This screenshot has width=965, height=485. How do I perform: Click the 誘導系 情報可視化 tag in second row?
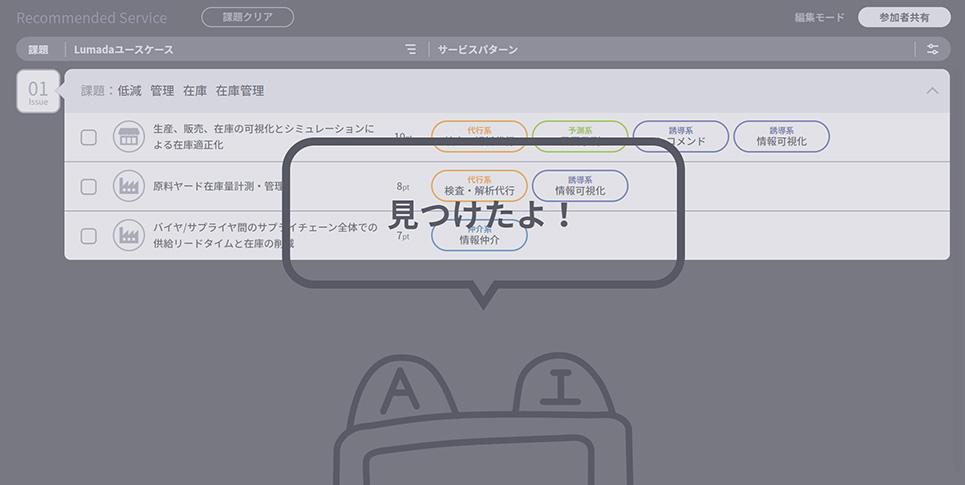point(580,186)
